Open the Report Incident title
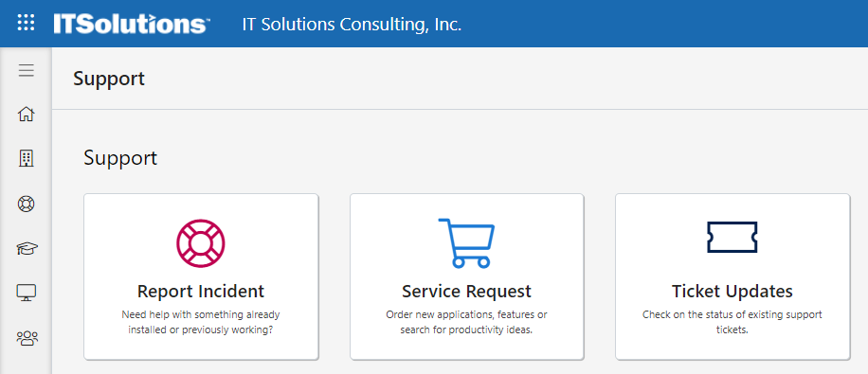The image size is (868, 374). pyautogui.click(x=201, y=291)
